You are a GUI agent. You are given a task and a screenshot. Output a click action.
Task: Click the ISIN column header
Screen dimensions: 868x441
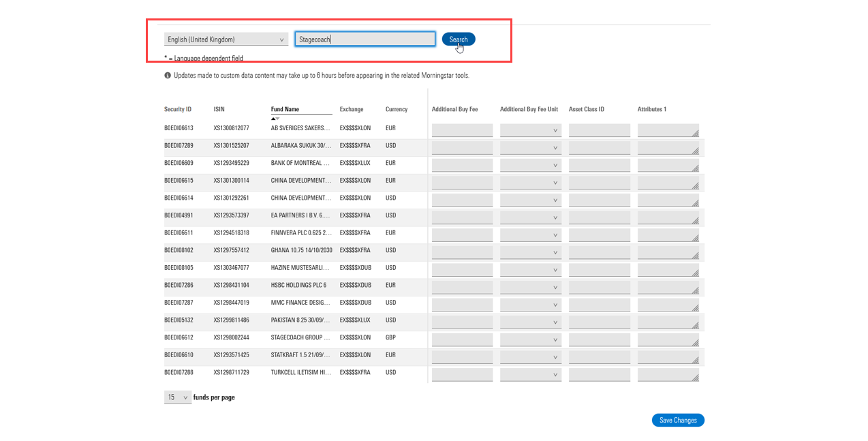pos(219,109)
